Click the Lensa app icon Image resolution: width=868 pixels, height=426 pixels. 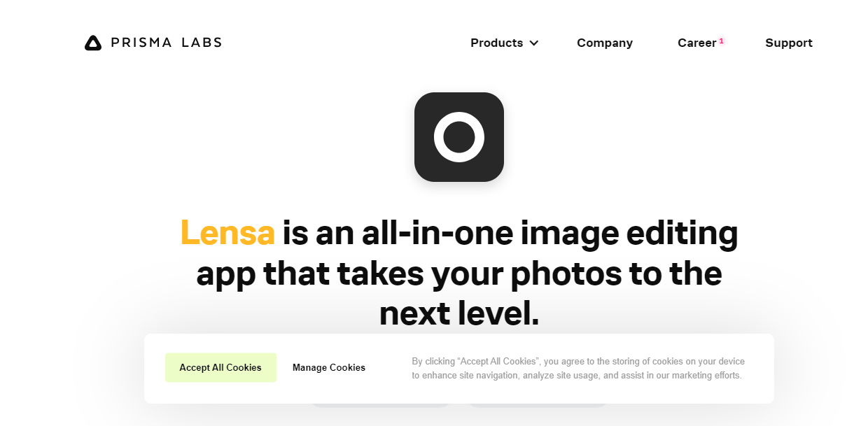(459, 137)
